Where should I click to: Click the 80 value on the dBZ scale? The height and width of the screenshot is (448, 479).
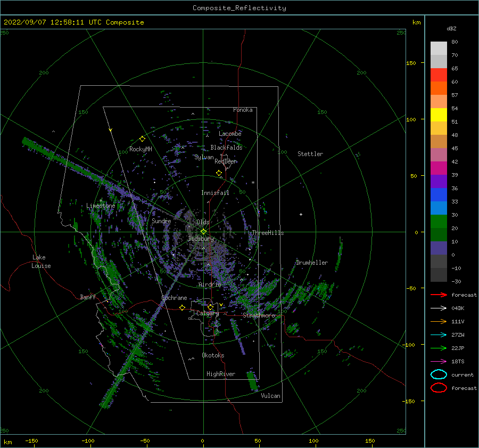pos(455,42)
